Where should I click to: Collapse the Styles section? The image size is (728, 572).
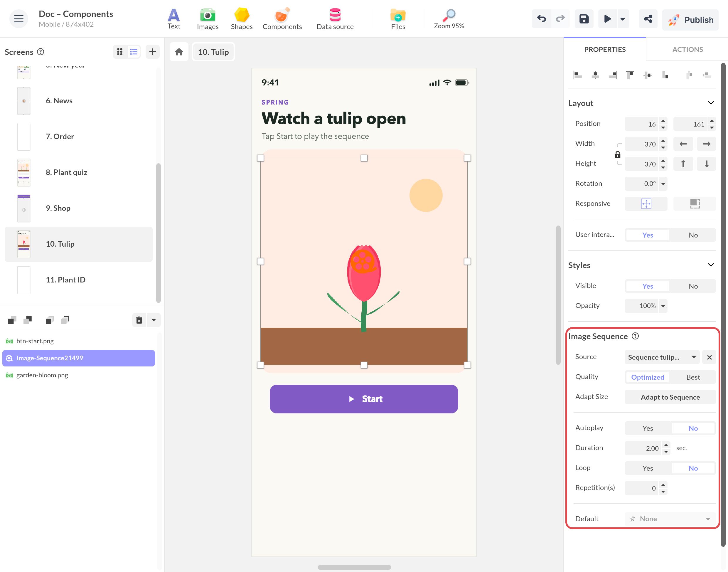point(711,265)
